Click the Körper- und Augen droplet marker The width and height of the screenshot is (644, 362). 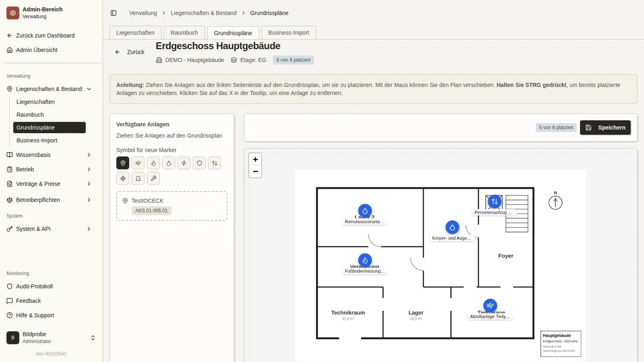coord(452,227)
